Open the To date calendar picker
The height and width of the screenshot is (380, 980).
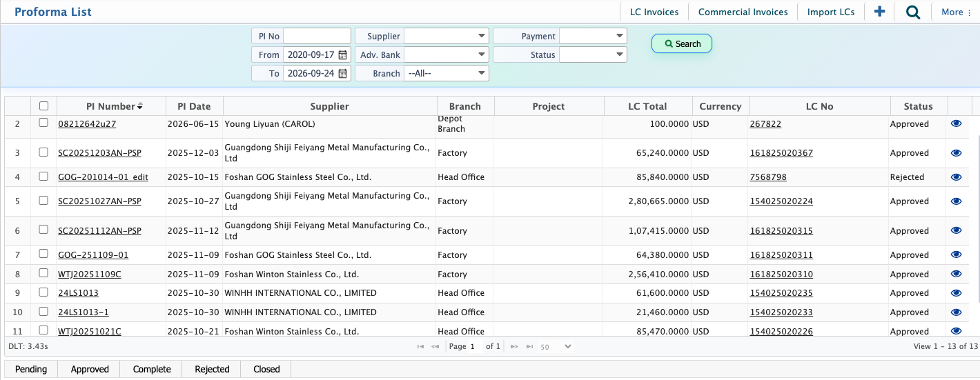pyautogui.click(x=343, y=73)
